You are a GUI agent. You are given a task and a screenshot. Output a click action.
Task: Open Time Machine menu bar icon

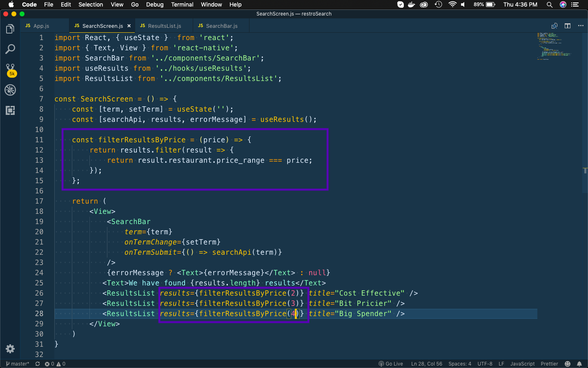(438, 4)
